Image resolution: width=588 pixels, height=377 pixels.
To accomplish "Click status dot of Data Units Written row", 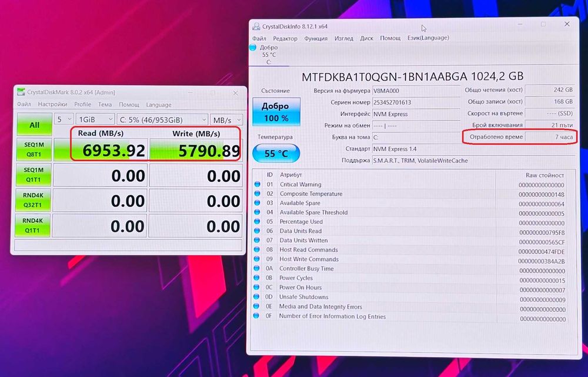I will [x=257, y=240].
